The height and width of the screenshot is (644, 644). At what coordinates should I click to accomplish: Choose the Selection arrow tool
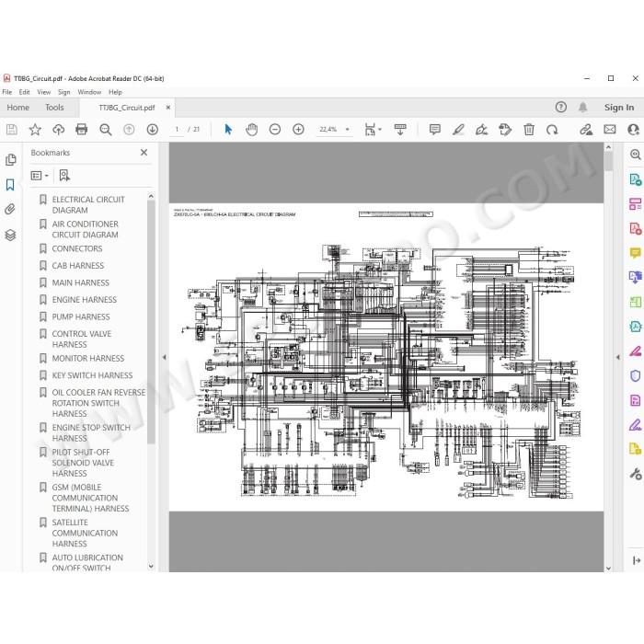point(228,130)
